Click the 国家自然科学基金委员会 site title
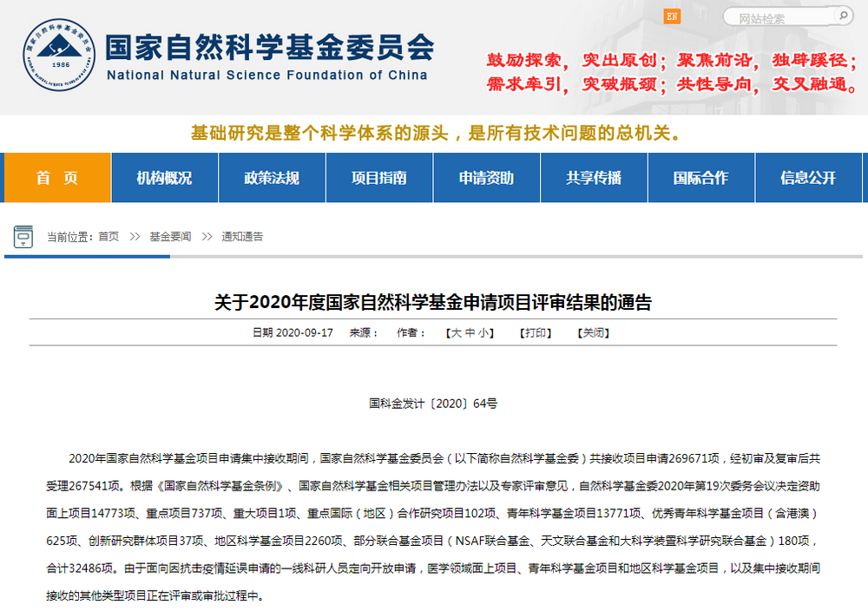 tap(270, 47)
